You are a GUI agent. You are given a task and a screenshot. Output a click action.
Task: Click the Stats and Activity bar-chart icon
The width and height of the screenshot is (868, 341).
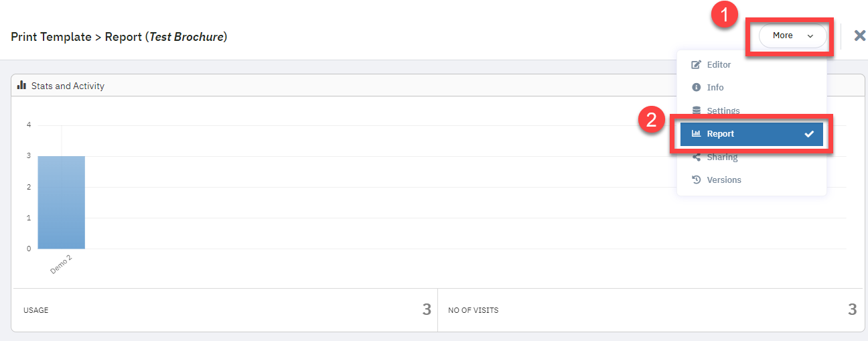pyautogui.click(x=21, y=86)
